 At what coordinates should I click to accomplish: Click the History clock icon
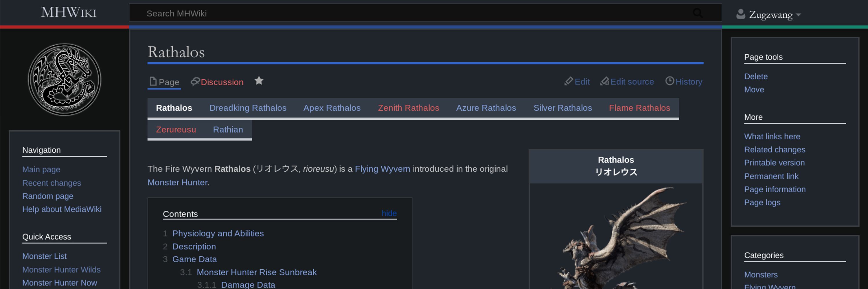tap(670, 81)
